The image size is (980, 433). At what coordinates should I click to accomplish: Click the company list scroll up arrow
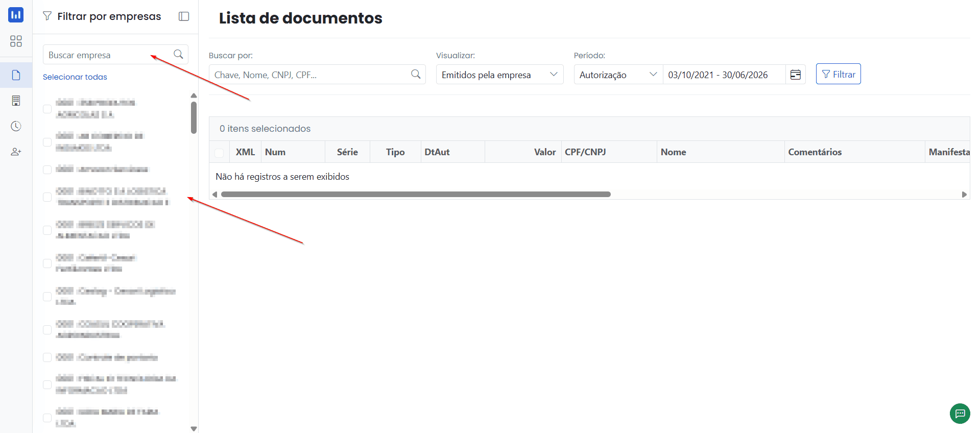194,95
